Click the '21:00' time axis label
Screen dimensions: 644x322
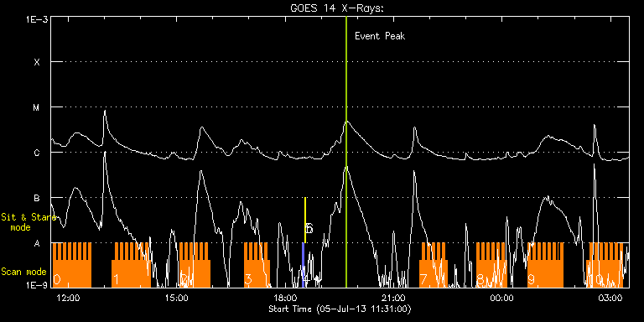click(x=393, y=298)
